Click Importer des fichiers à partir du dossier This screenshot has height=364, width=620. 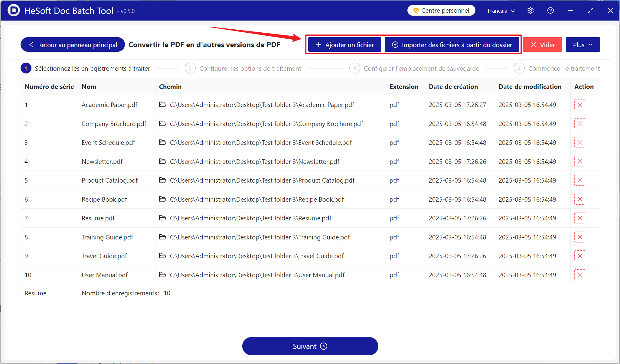tap(452, 45)
